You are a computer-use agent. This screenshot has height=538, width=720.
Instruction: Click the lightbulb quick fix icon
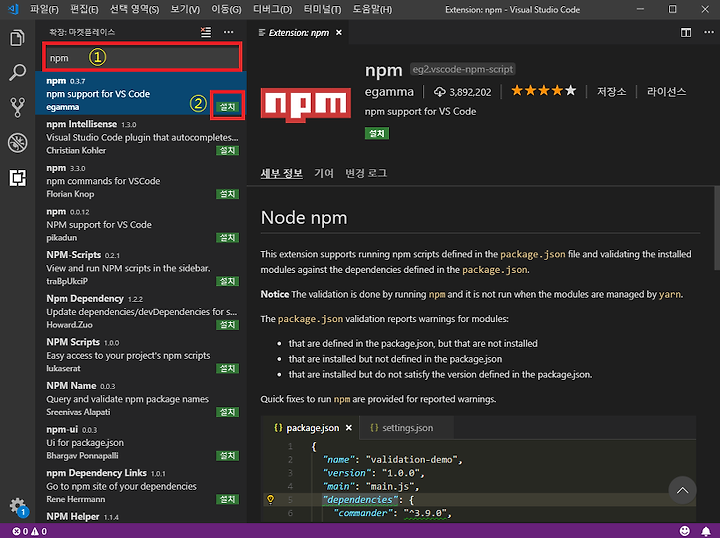(x=270, y=499)
